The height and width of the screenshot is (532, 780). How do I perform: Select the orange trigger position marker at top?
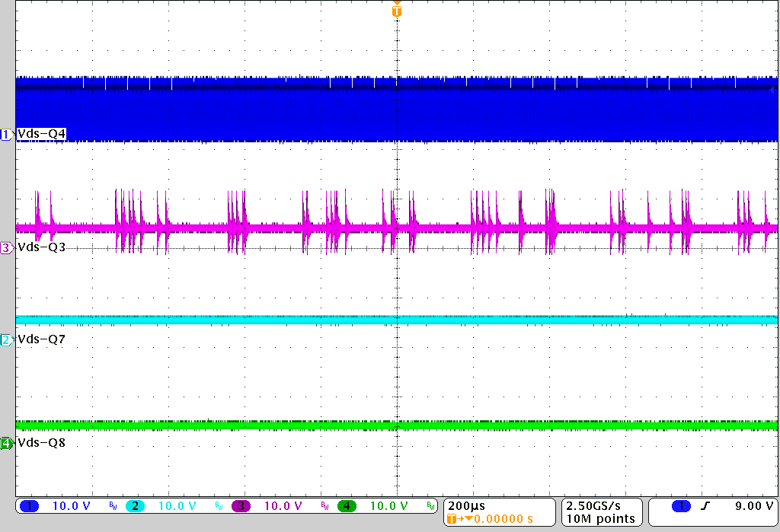[x=396, y=11]
